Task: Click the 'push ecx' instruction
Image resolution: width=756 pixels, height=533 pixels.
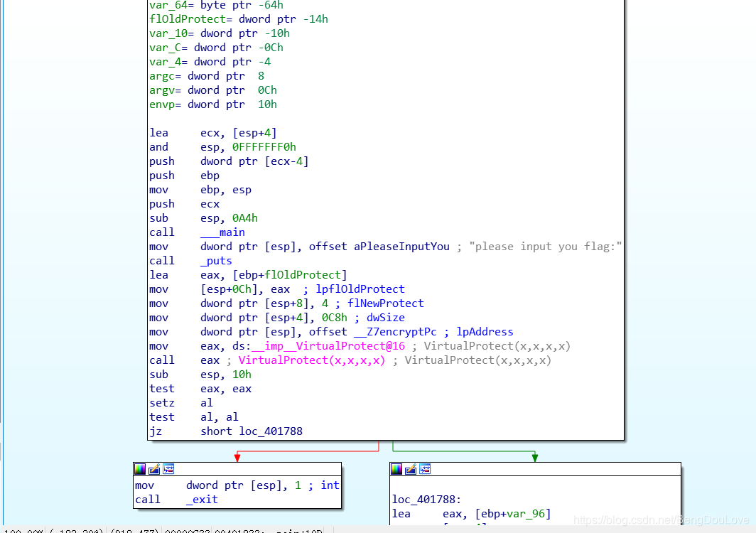Action: 184,203
